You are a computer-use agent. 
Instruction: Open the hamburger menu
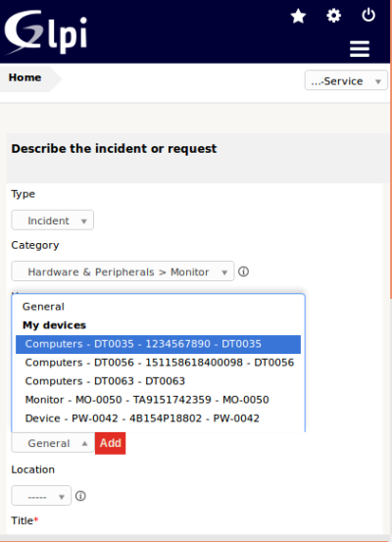click(360, 49)
